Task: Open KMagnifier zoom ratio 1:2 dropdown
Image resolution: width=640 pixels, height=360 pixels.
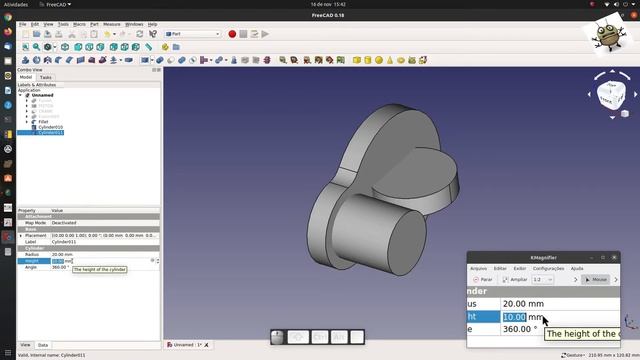Action: (x=543, y=280)
